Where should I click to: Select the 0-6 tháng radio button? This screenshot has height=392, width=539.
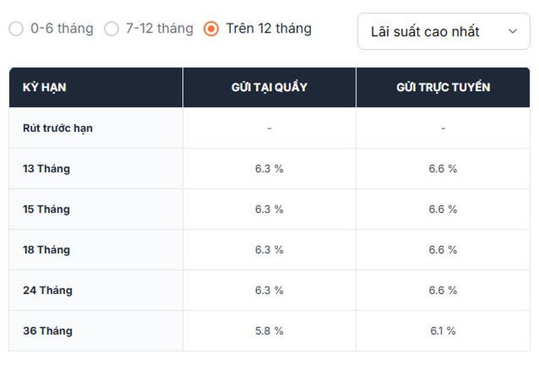16,29
